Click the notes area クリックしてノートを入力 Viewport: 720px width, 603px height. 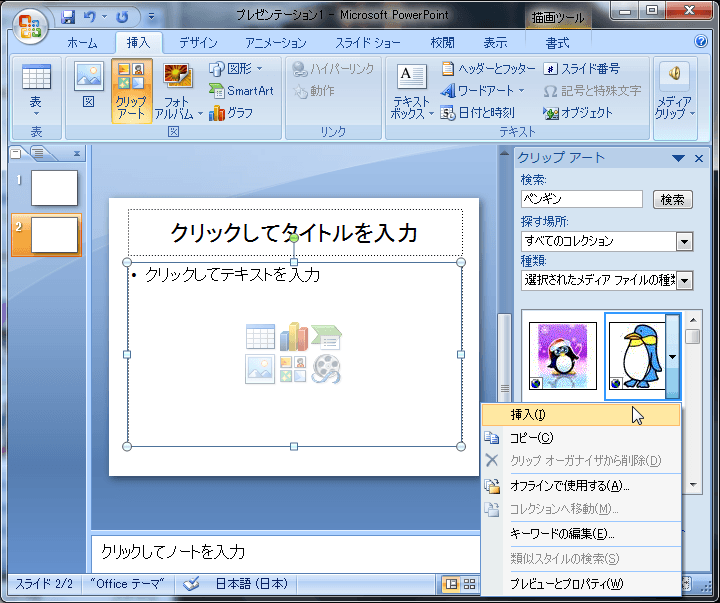[x=286, y=552]
